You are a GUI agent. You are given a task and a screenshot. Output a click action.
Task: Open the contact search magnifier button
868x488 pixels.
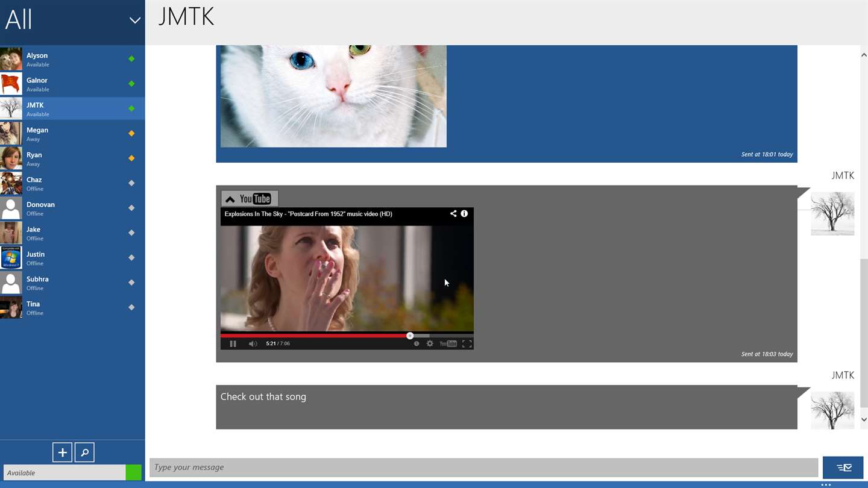pos(84,452)
